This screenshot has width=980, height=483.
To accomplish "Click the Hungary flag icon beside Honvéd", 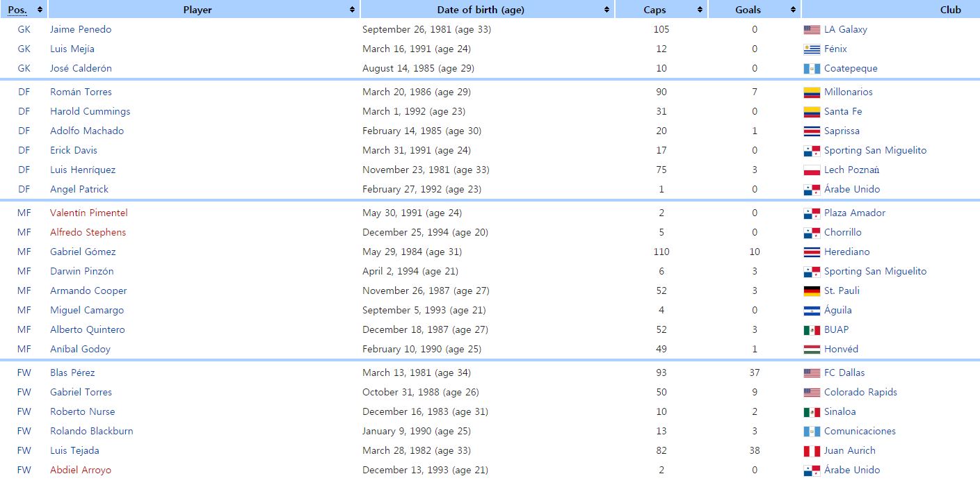I will tap(812, 350).
